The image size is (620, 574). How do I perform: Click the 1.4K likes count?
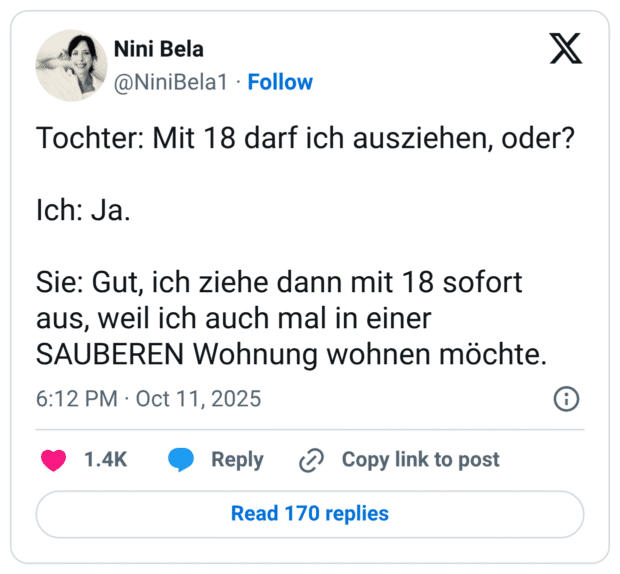[x=105, y=460]
